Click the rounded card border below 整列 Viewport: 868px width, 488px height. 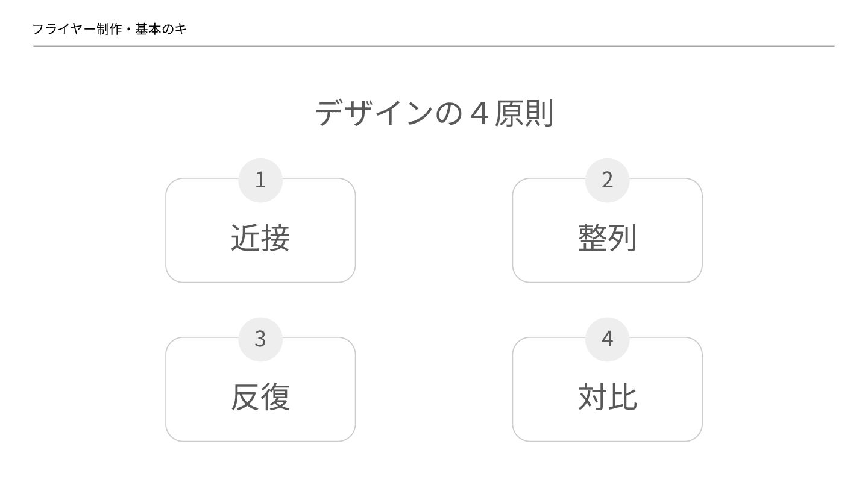pyautogui.click(x=607, y=282)
